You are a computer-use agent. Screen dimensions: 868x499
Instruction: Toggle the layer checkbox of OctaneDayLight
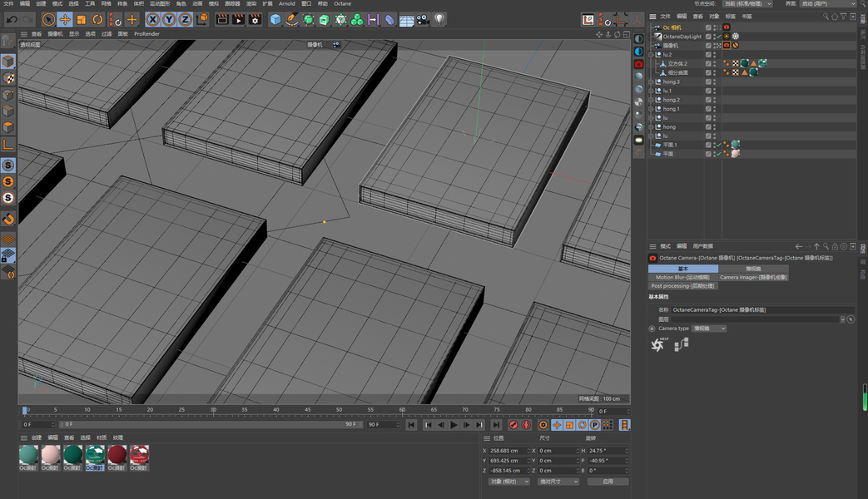coord(708,37)
